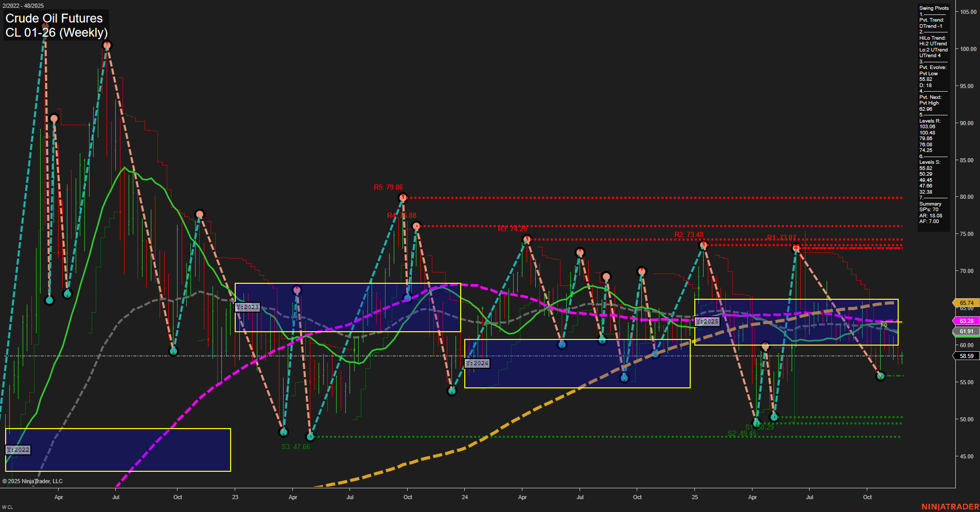Select the swing high pivot dot at R1: 73.07
The height and width of the screenshot is (512, 980).
(x=796, y=247)
